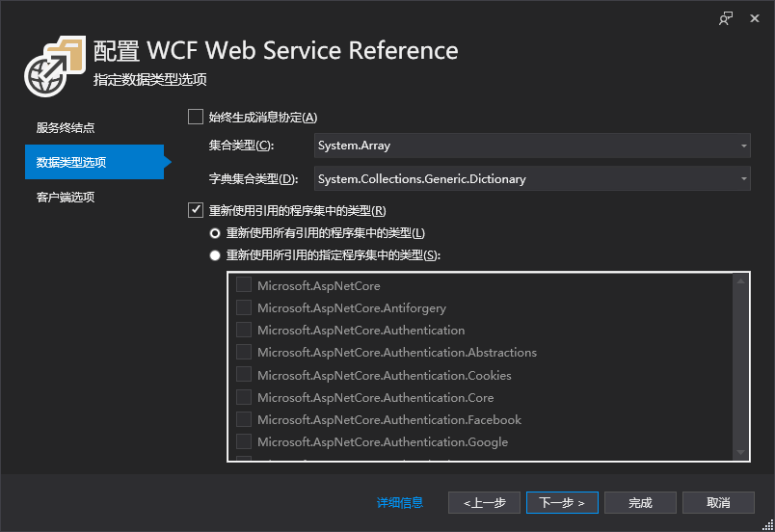Select the 数据类型选项 page

pos(94,162)
